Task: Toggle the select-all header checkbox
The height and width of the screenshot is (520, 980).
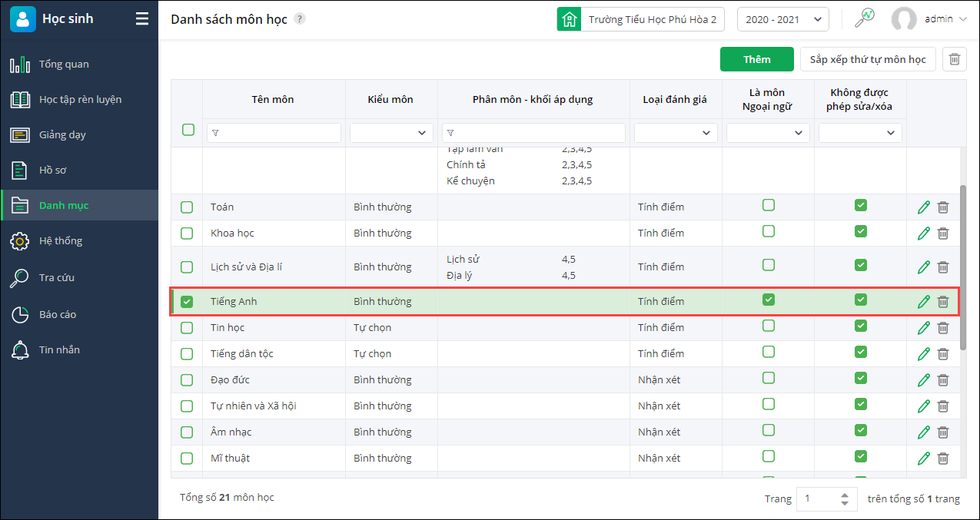Action: 188,130
